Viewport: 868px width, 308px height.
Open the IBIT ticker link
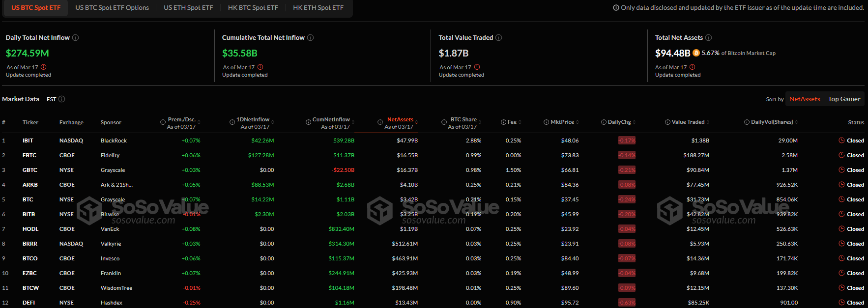pyautogui.click(x=28, y=140)
